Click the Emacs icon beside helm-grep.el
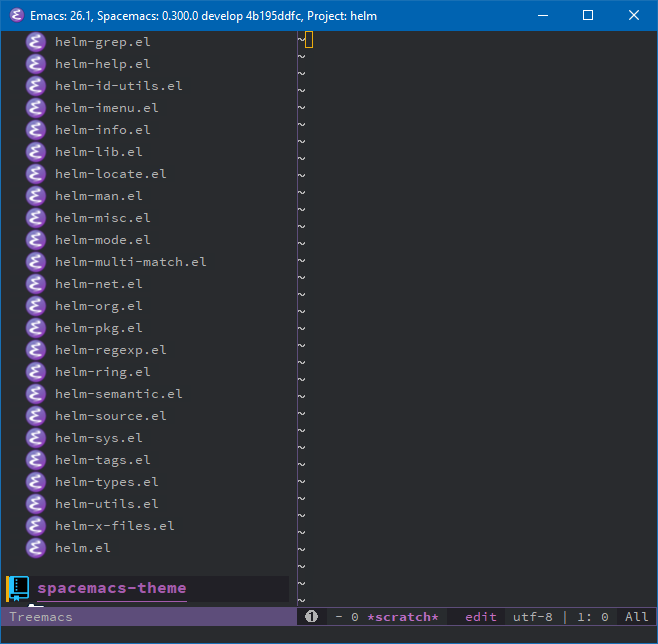The image size is (658, 644). point(36,42)
